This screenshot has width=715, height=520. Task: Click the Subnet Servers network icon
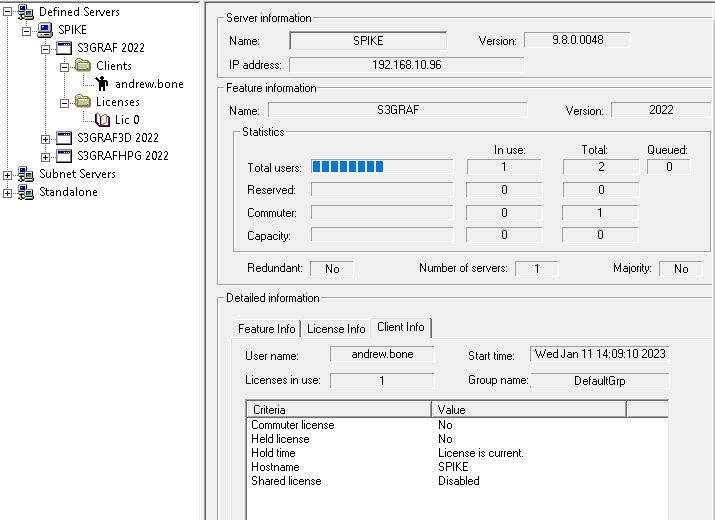click(x=26, y=174)
